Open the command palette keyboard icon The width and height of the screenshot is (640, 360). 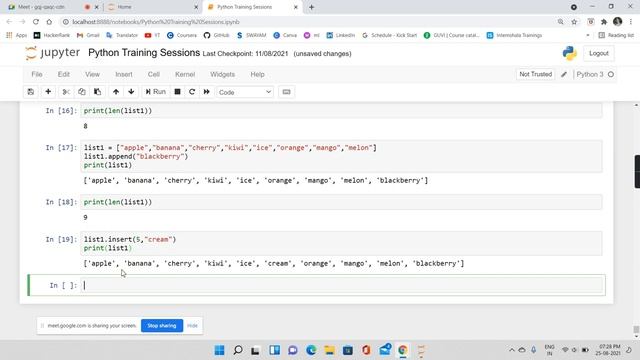[x=287, y=92]
